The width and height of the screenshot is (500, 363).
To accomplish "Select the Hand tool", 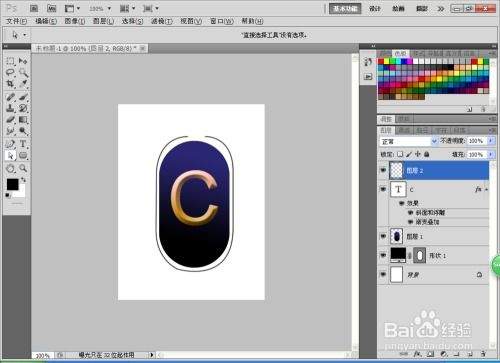I will click(x=10, y=168).
